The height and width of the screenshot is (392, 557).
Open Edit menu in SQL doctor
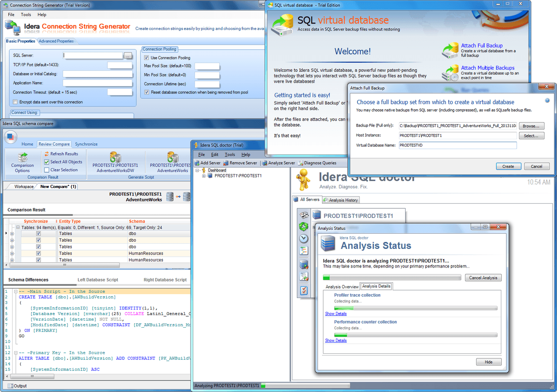[x=215, y=154]
